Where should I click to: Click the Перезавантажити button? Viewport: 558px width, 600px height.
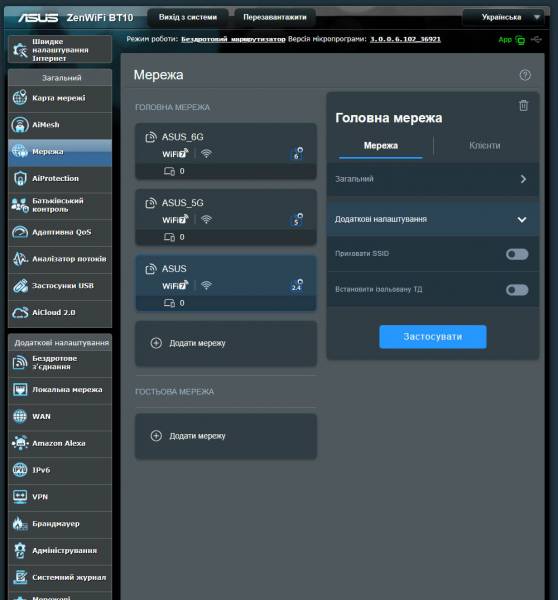(275, 18)
